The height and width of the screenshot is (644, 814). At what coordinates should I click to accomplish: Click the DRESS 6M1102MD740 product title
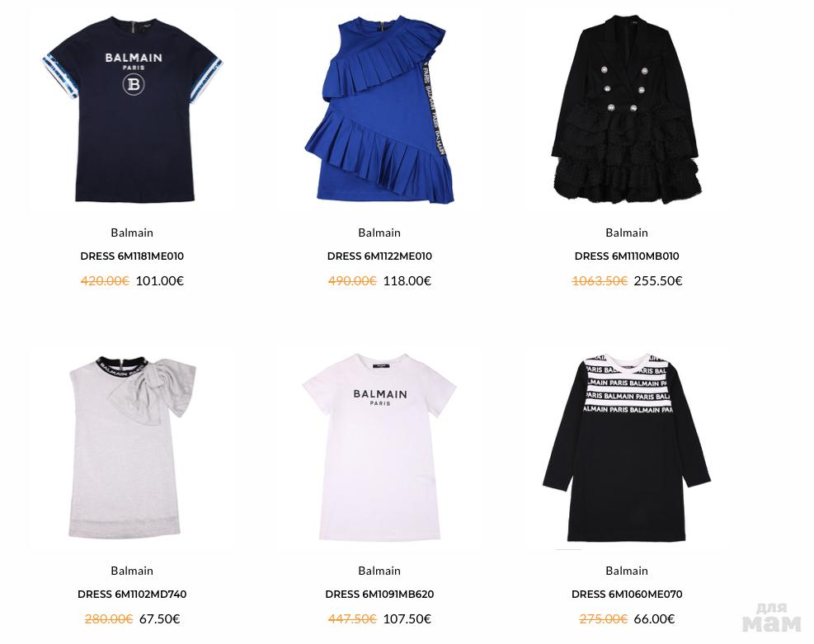click(x=132, y=595)
